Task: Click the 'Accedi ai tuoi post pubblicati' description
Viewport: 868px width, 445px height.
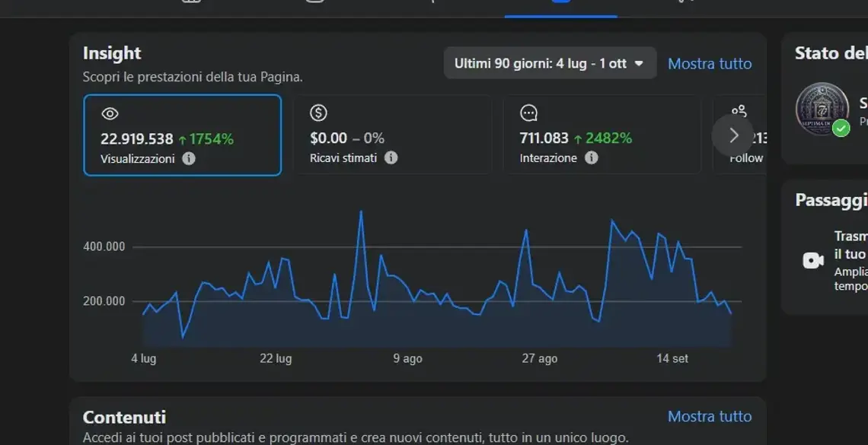Action: 356,438
